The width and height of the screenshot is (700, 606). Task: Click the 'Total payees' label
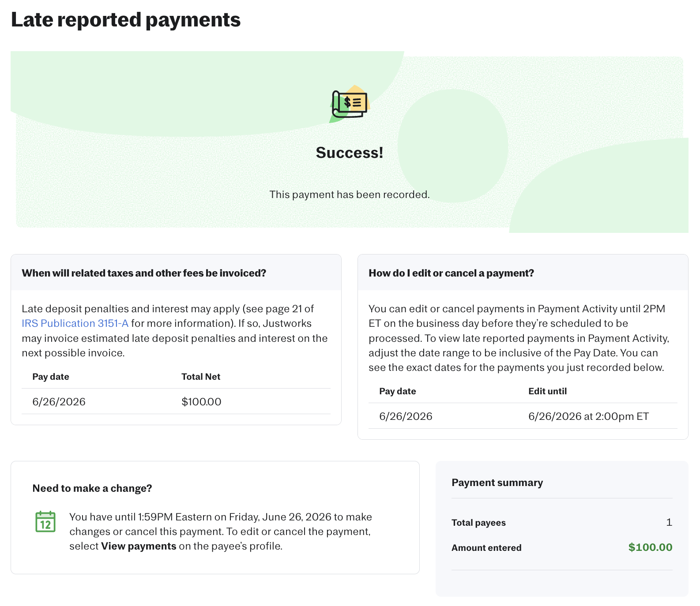tap(478, 523)
